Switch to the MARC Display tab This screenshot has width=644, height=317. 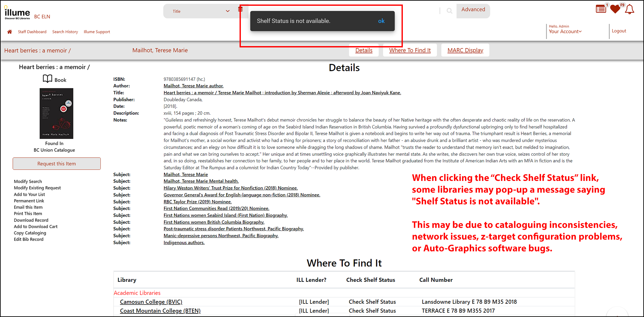point(465,50)
